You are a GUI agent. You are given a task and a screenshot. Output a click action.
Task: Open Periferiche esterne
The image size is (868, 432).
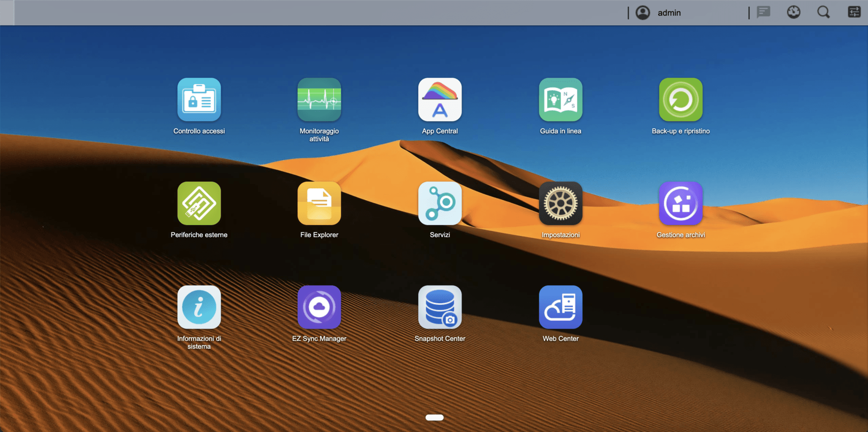tap(199, 203)
